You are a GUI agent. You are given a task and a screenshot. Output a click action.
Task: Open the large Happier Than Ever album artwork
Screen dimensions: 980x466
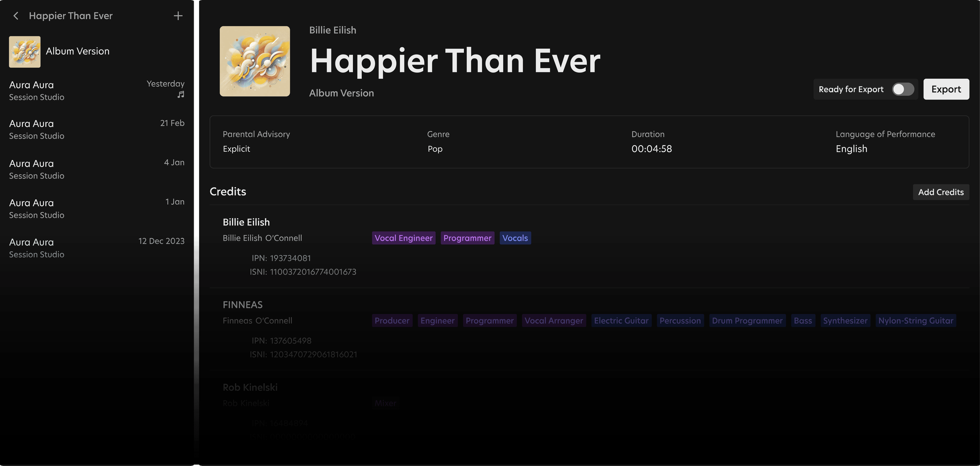(255, 61)
